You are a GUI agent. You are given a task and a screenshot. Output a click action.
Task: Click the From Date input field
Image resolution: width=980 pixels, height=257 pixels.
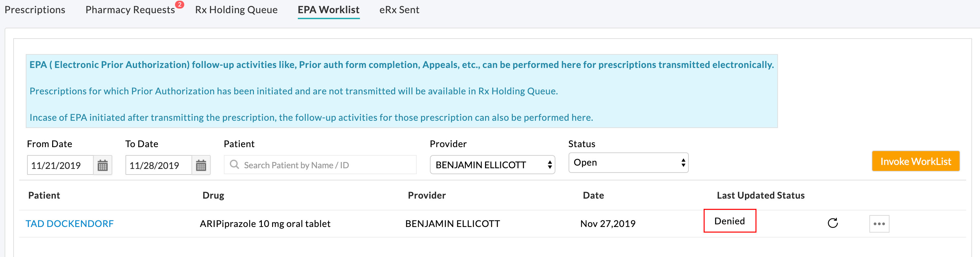coord(60,165)
